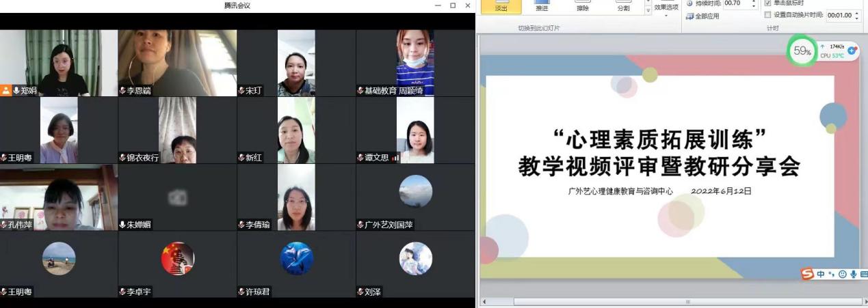868x308 pixels.
Task: Open Sogou soft keyboard icon
Action: pos(863,275)
